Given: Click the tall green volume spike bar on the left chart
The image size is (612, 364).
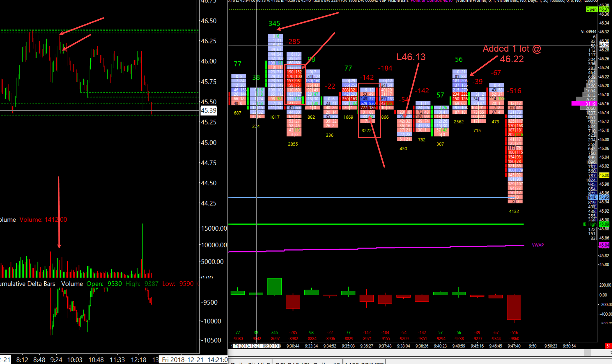Looking at the screenshot, I should tap(143, 250).
